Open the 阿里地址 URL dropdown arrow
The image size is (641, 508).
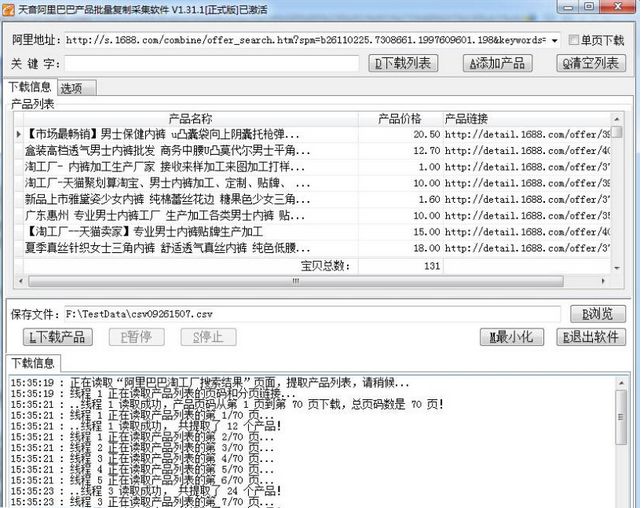click(554, 40)
